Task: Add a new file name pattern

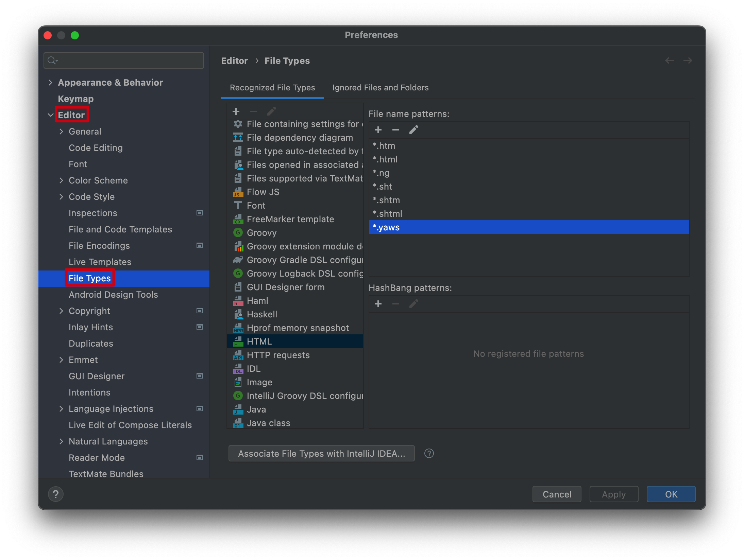Action: (x=378, y=129)
